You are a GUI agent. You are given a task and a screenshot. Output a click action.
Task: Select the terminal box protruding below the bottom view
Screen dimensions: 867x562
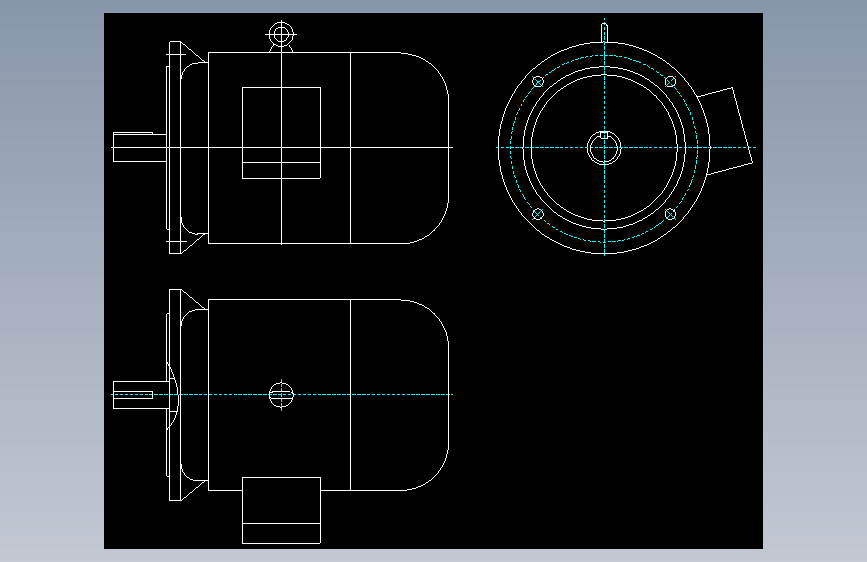[x=281, y=511]
